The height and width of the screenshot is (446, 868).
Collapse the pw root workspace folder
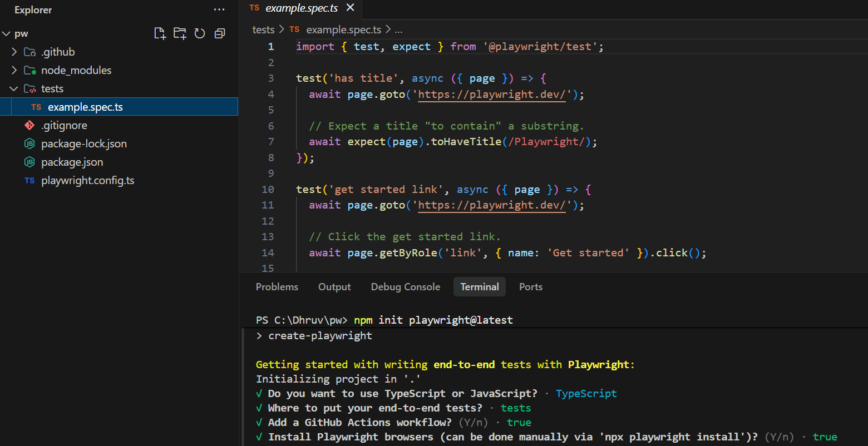7,34
